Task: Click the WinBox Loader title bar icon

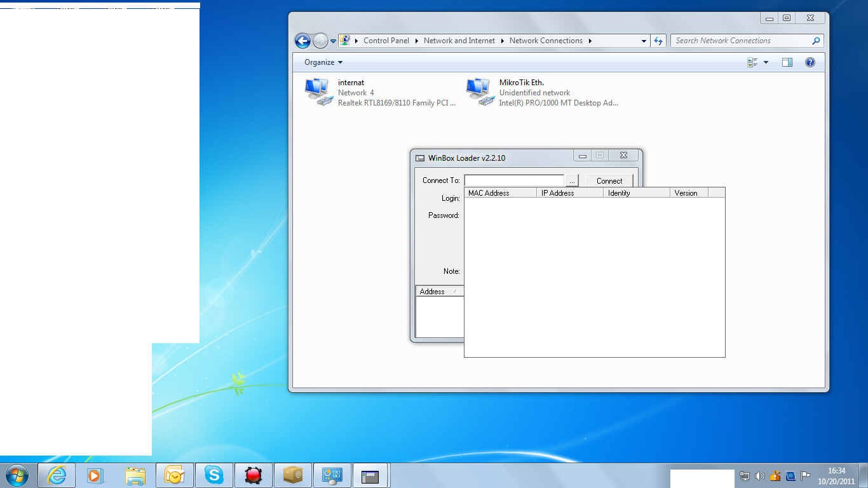Action: [x=419, y=158]
